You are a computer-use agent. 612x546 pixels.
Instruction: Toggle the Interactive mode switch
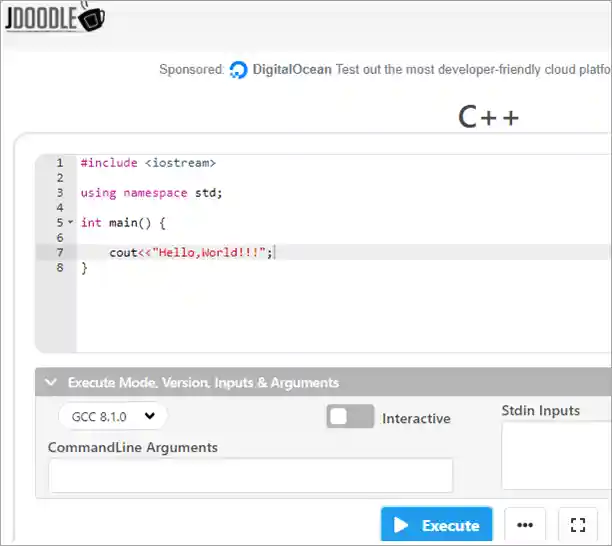(350, 417)
